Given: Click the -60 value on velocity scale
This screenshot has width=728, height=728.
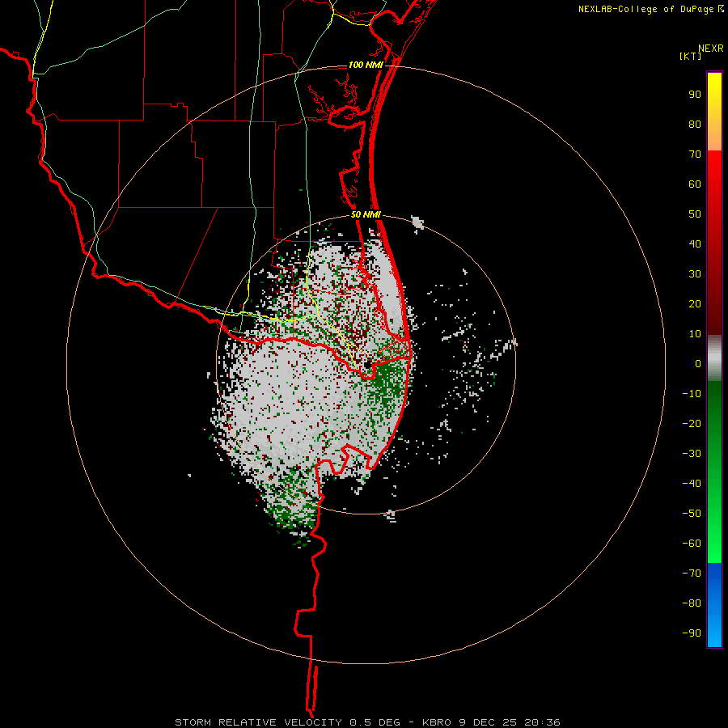Looking at the screenshot, I should tap(692, 544).
